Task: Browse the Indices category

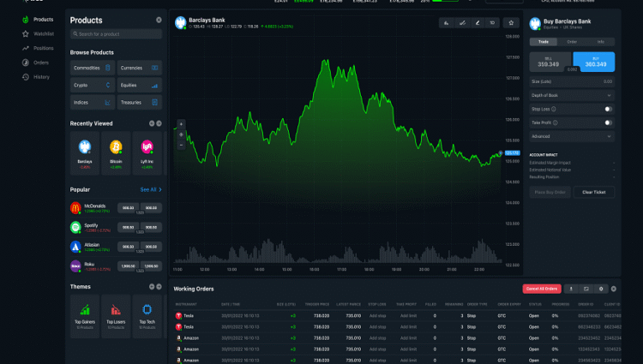Action: (x=93, y=103)
